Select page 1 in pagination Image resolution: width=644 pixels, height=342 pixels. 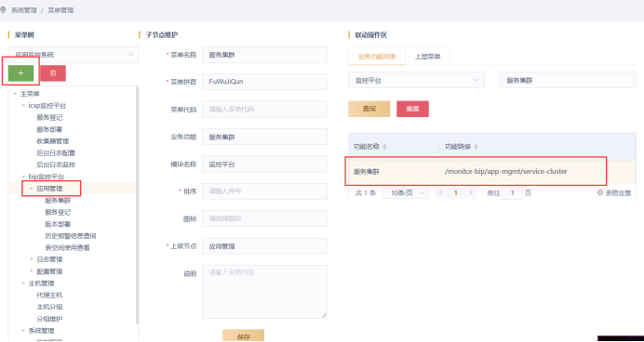(456, 192)
